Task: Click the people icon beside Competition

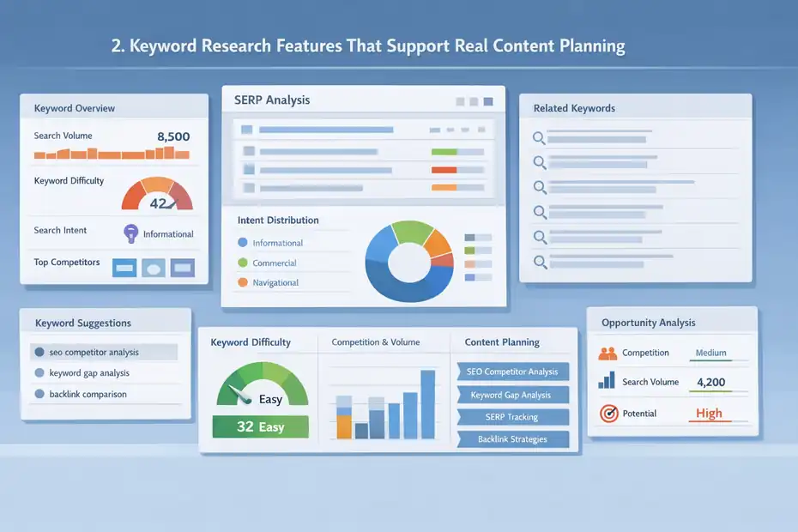Action: 608,353
